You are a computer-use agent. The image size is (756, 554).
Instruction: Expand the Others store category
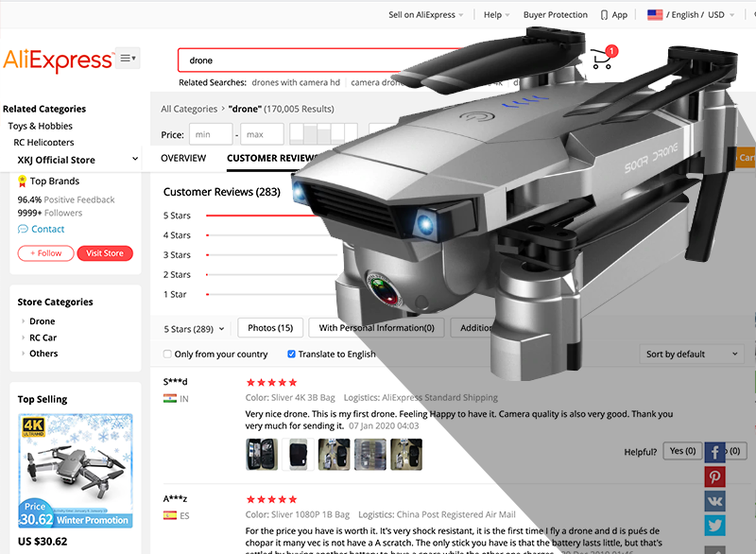click(x=43, y=354)
